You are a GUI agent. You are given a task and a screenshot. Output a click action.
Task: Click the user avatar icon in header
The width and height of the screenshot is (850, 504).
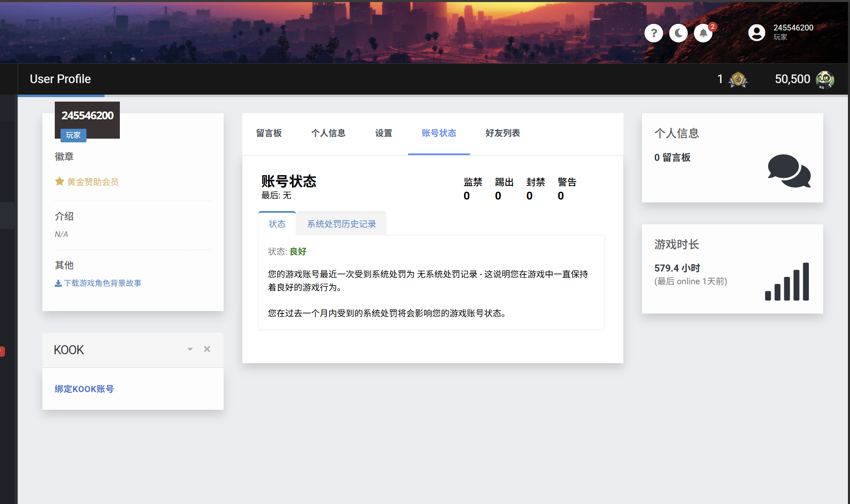click(757, 33)
